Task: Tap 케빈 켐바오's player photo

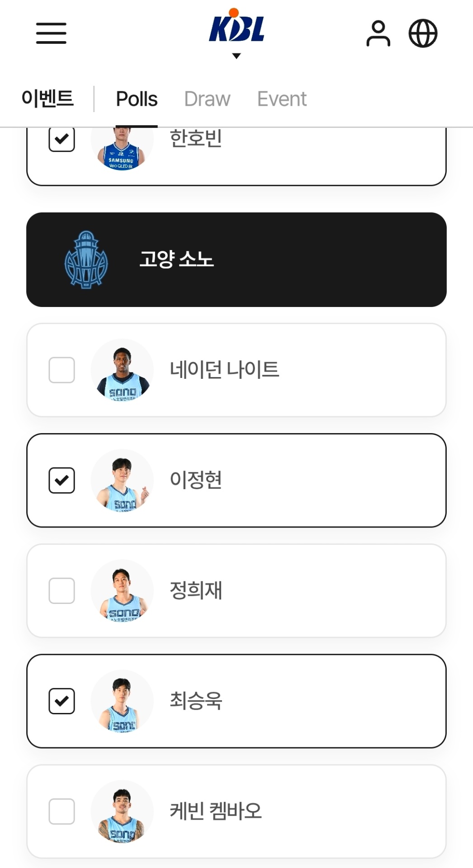Action: point(122,811)
